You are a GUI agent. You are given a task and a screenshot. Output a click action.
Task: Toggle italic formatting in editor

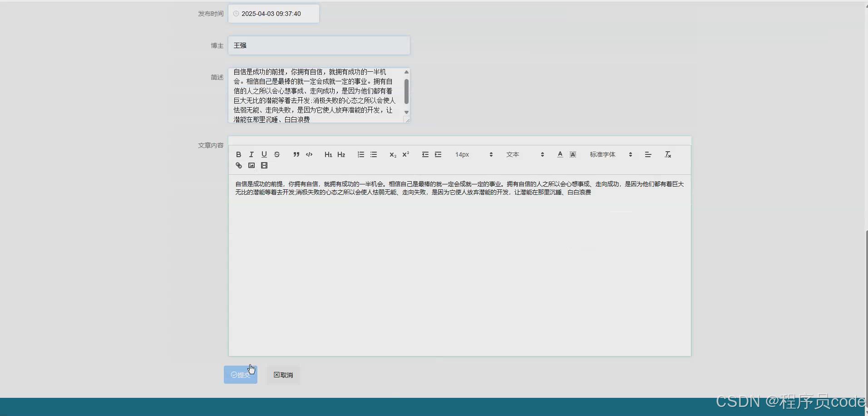(251, 154)
